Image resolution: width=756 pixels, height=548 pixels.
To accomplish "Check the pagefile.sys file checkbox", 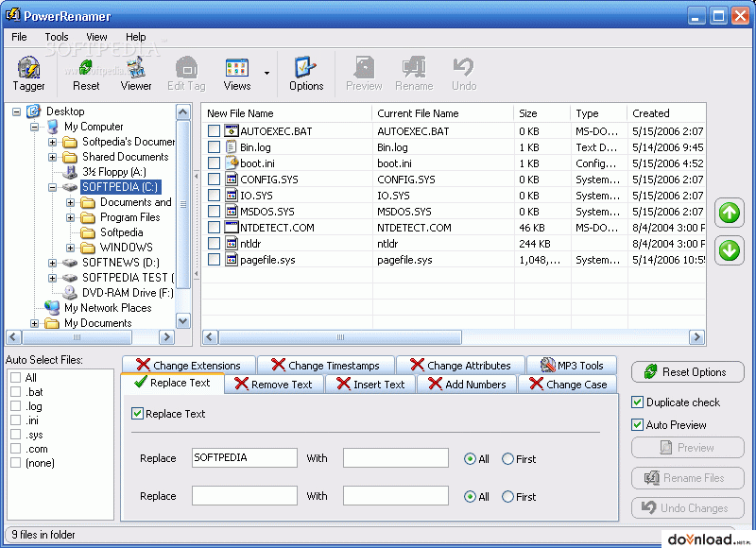I will coord(215,260).
